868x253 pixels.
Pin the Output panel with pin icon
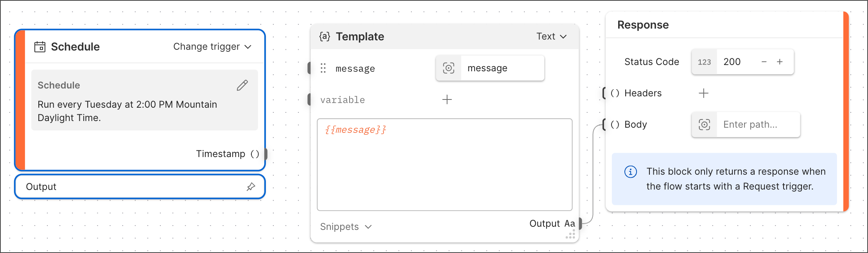(x=251, y=187)
